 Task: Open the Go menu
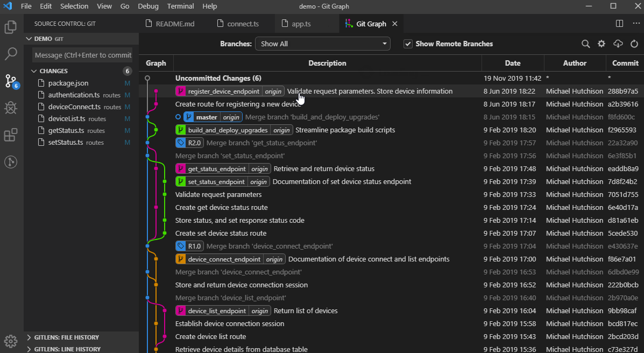[x=125, y=6]
